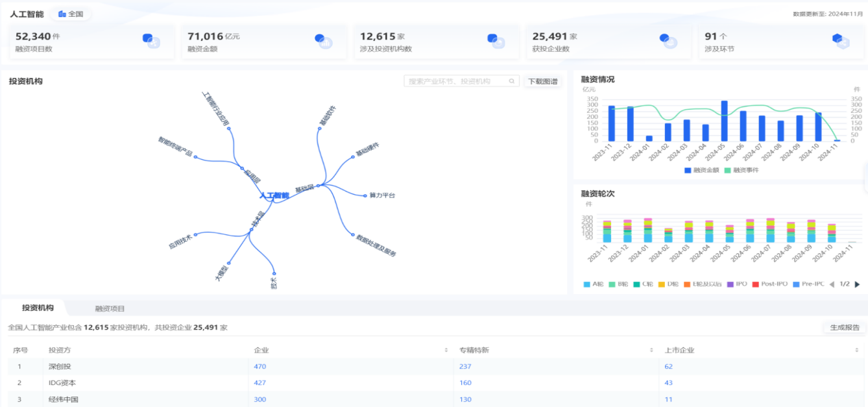The height and width of the screenshot is (407, 868).
Task: Click the next arrow on 1/2 legend pager
Action: point(858,283)
